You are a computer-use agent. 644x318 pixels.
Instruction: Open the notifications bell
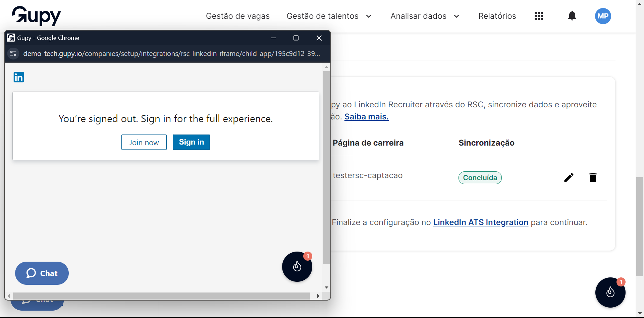[x=572, y=16]
